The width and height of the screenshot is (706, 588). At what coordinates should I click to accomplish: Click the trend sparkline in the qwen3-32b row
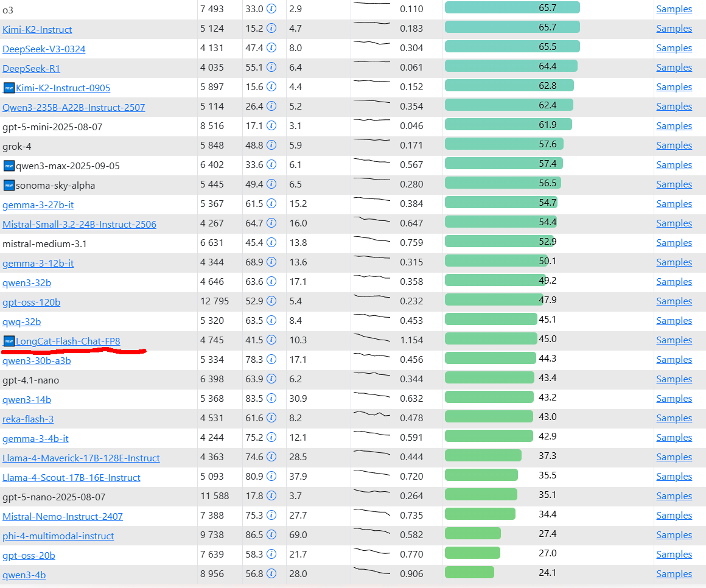click(372, 277)
